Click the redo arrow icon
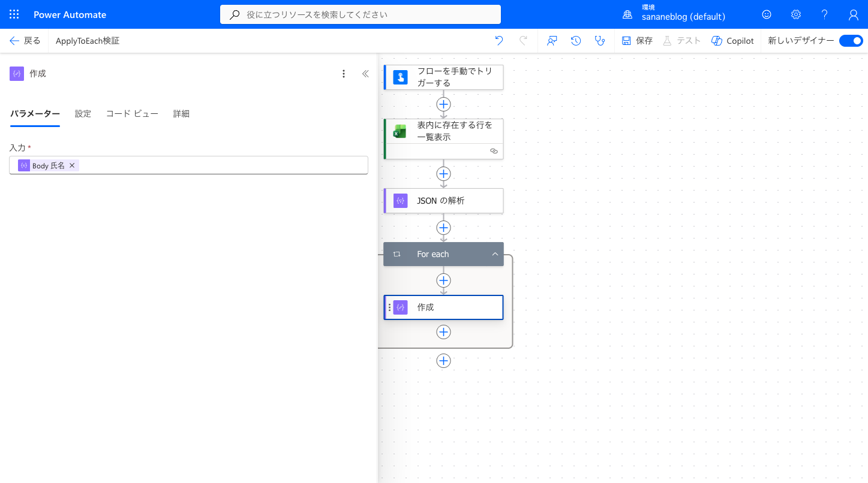Viewport: 868px width, 483px height. coord(523,41)
